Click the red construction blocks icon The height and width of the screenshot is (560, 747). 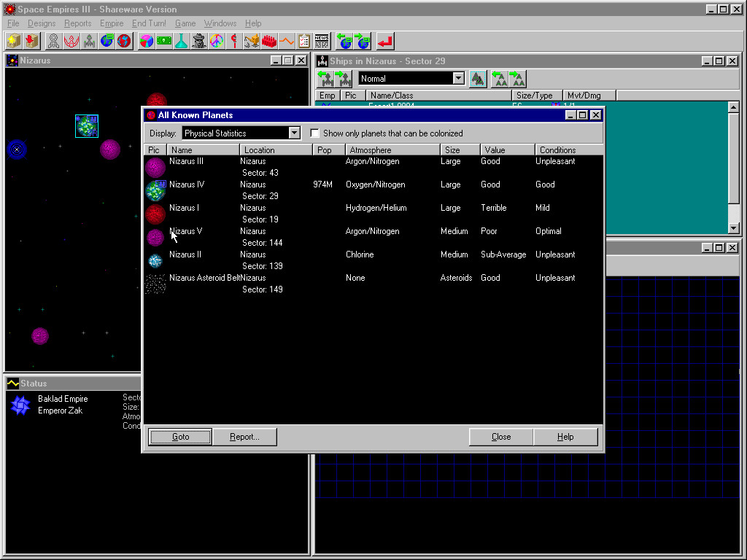269,41
